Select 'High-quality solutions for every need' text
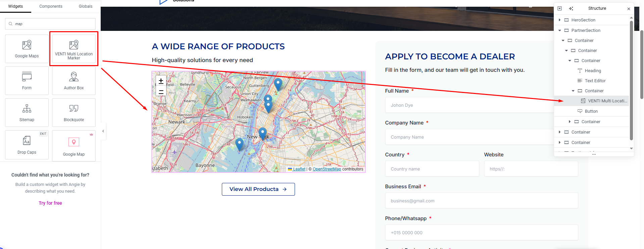Image resolution: width=644 pixels, height=249 pixels. [x=202, y=60]
